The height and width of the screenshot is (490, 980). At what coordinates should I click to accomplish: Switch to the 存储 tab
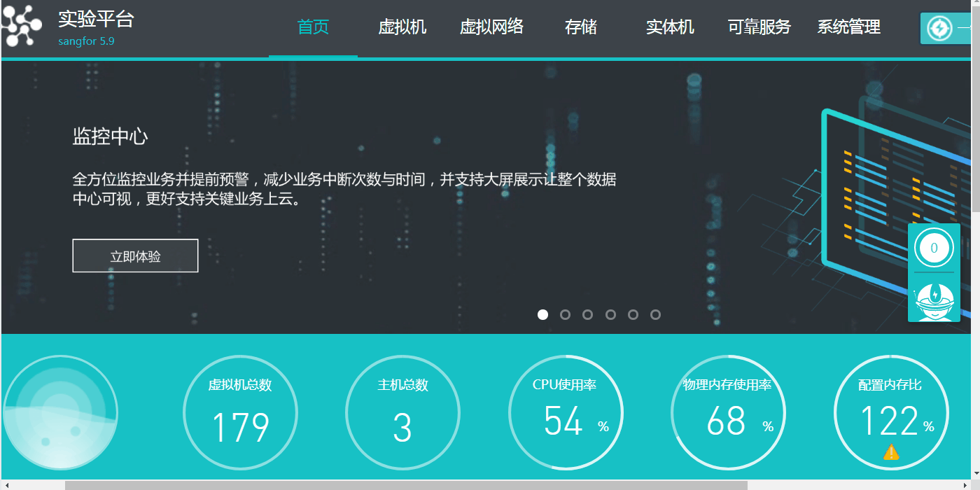(x=580, y=28)
